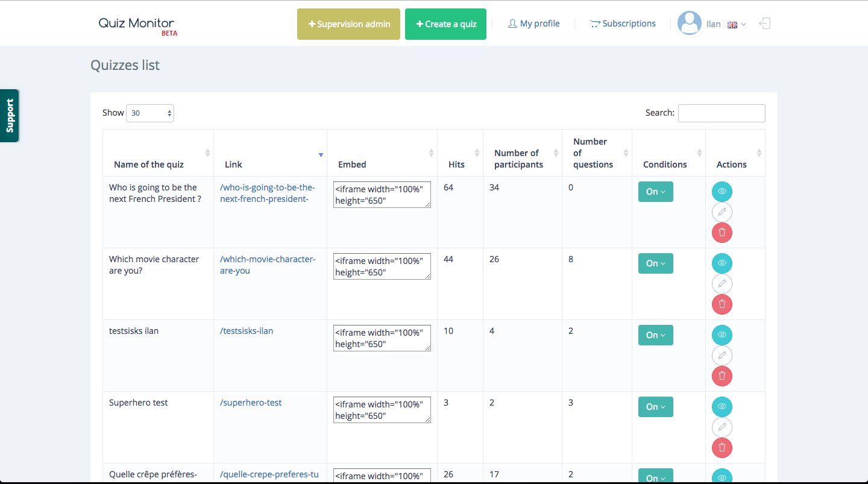Screen dimensions: 868x484
Task: Edit the movie character quiz
Action: 722,284
